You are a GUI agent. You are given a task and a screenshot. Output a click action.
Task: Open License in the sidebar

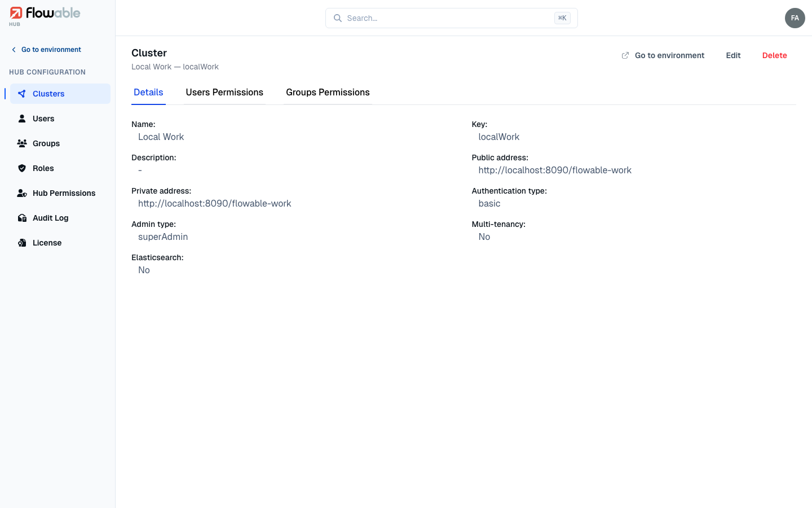click(60, 243)
